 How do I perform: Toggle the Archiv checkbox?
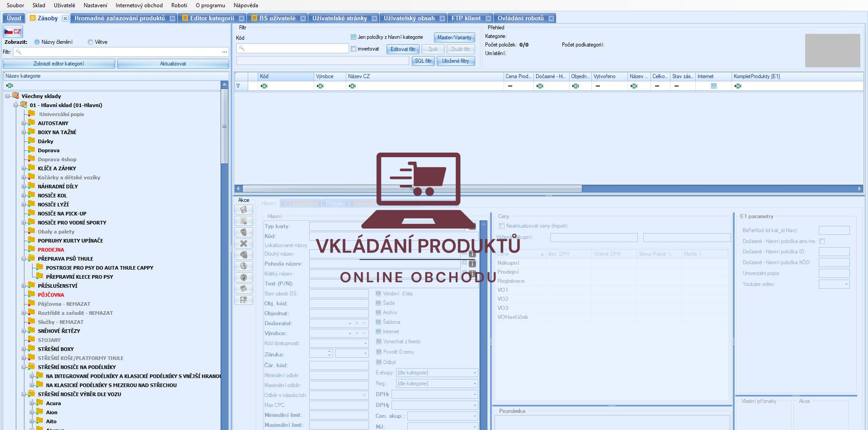[x=378, y=313]
